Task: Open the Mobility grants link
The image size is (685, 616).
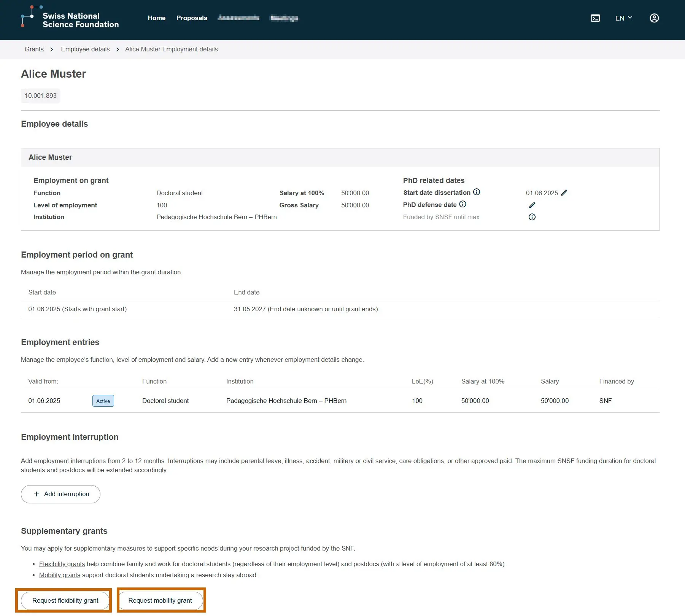Action: point(60,575)
